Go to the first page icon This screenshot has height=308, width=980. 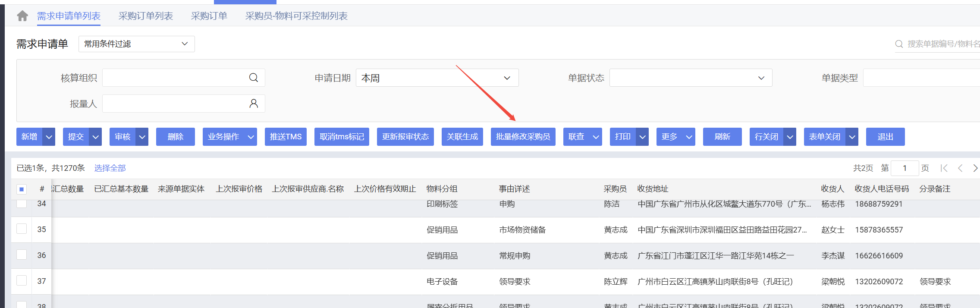(944, 168)
